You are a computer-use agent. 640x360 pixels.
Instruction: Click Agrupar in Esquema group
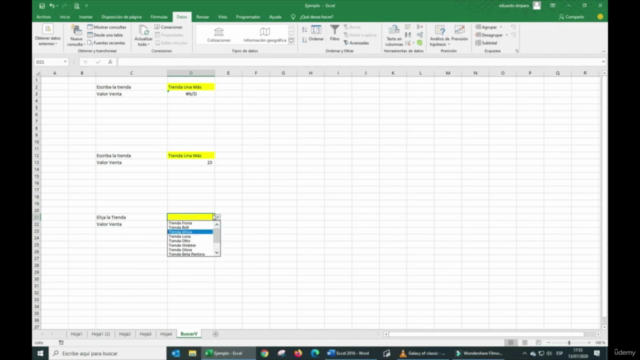489,27
